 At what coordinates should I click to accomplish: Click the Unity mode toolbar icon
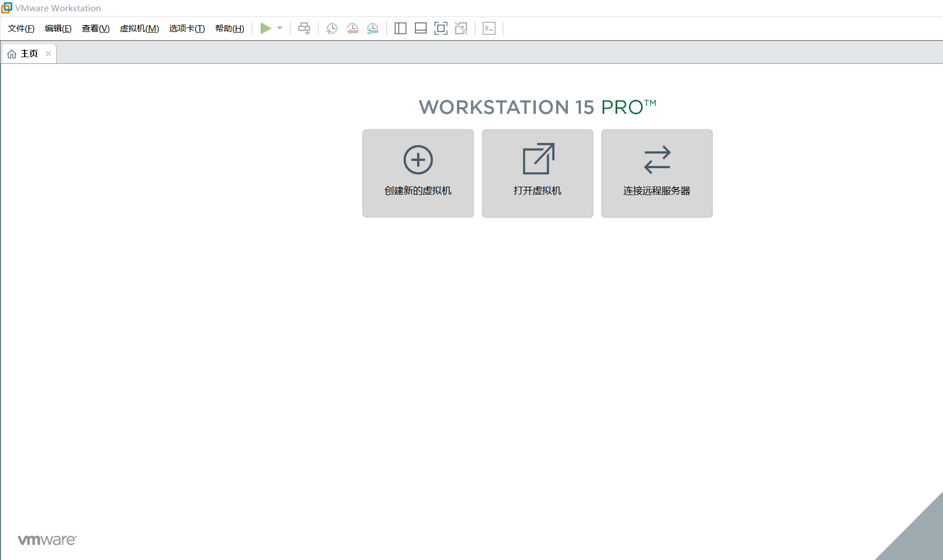pos(461,28)
